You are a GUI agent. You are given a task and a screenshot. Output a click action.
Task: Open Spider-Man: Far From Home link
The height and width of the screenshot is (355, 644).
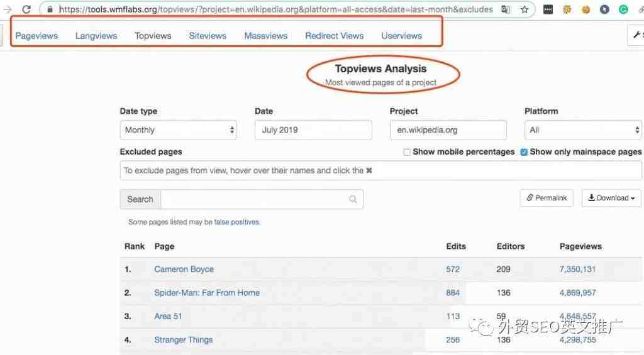pos(207,293)
